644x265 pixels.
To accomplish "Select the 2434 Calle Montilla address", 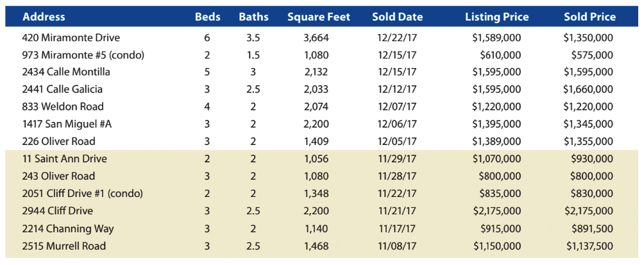I will [x=66, y=72].
